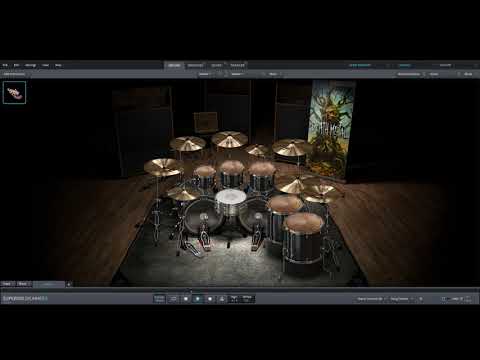Open the View menu
Image resolution: width=480 pixels, height=360 pixels.
(x=46, y=65)
